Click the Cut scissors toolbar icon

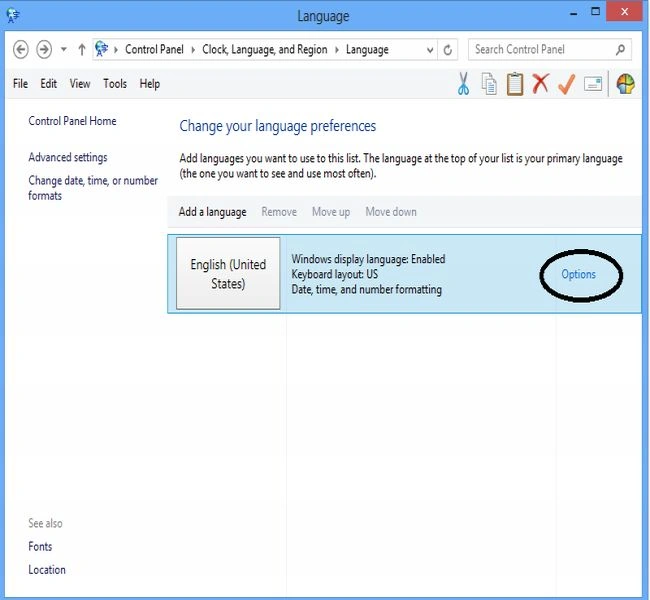coord(463,84)
